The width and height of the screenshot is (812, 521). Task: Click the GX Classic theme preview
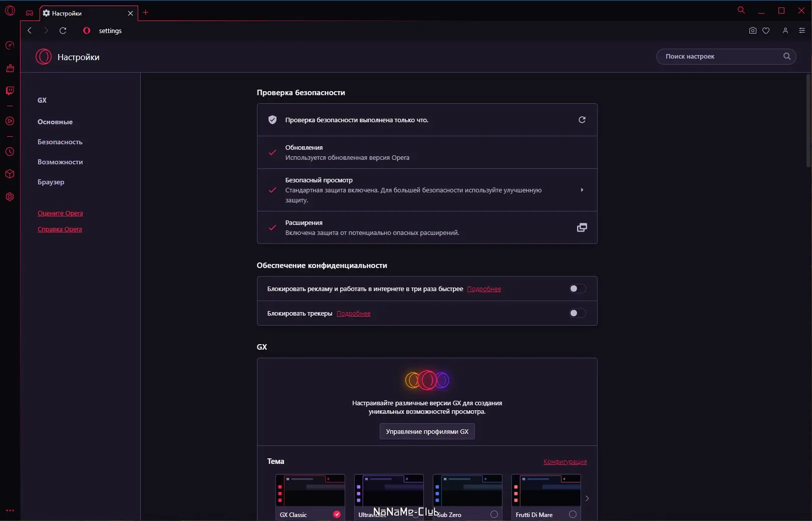click(310, 490)
